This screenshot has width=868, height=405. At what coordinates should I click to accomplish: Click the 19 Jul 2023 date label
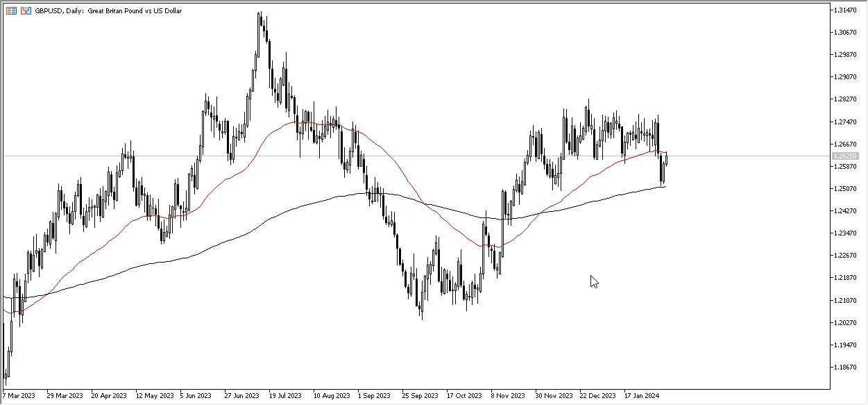[287, 395]
